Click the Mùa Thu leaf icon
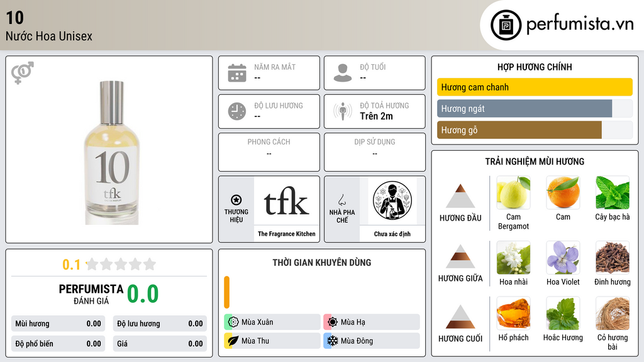Viewport: 644px width, 362px height. [233, 341]
